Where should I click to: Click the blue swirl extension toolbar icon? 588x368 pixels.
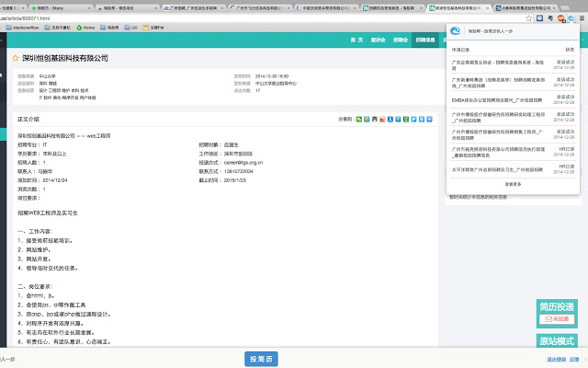click(x=571, y=18)
